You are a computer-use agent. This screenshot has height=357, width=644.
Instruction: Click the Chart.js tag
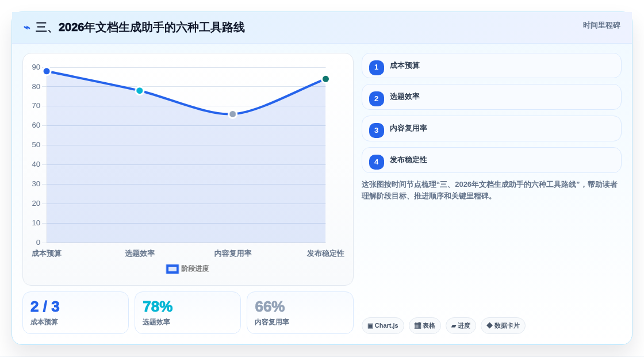point(383,326)
